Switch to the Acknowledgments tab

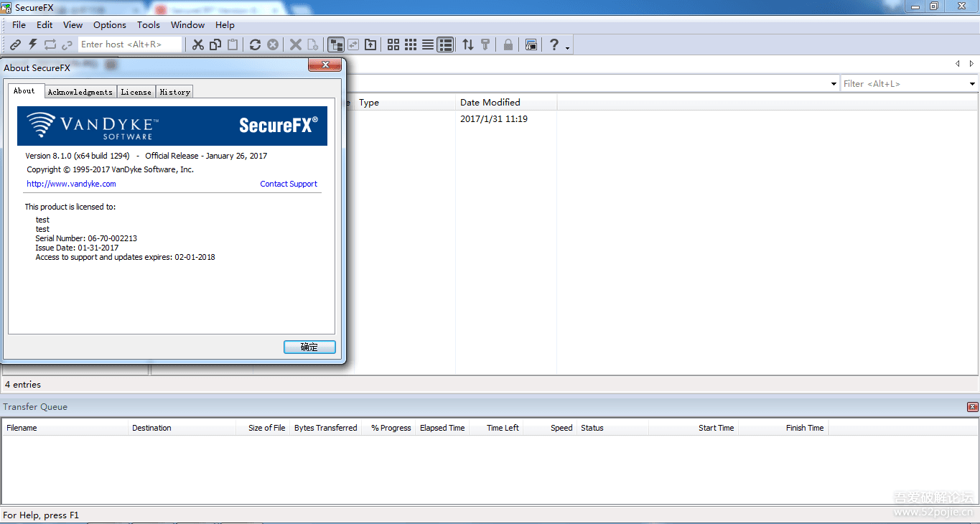80,92
